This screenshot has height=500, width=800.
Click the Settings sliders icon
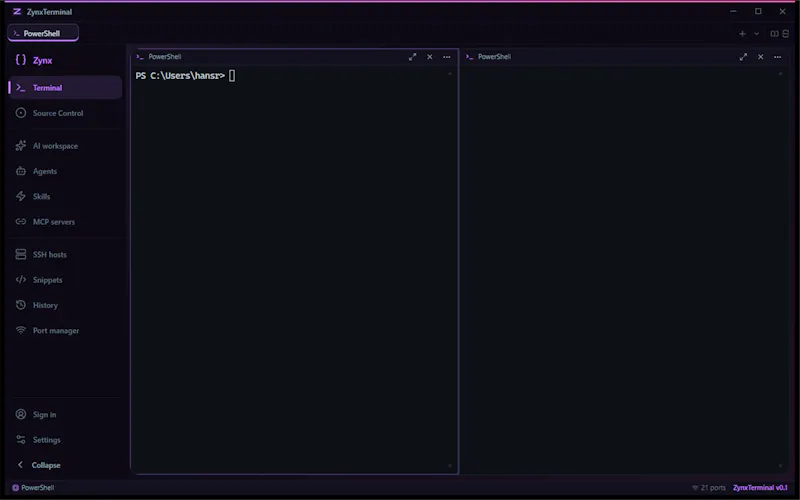pos(21,440)
